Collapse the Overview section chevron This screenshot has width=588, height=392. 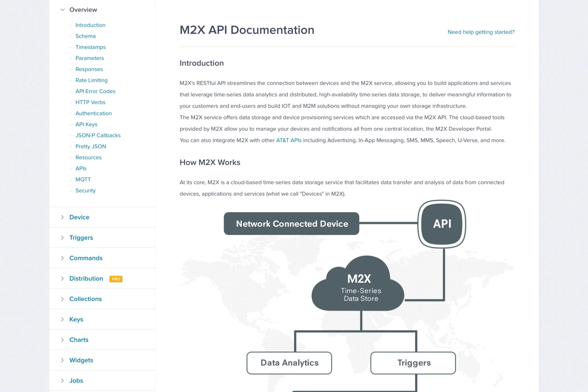63,10
